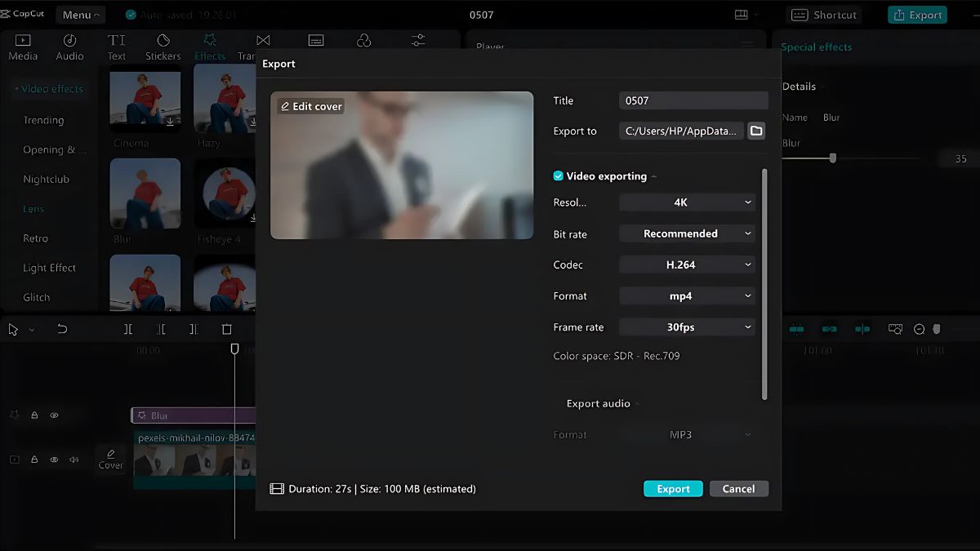Browse export folder icon
980x551 pixels.
point(756,131)
